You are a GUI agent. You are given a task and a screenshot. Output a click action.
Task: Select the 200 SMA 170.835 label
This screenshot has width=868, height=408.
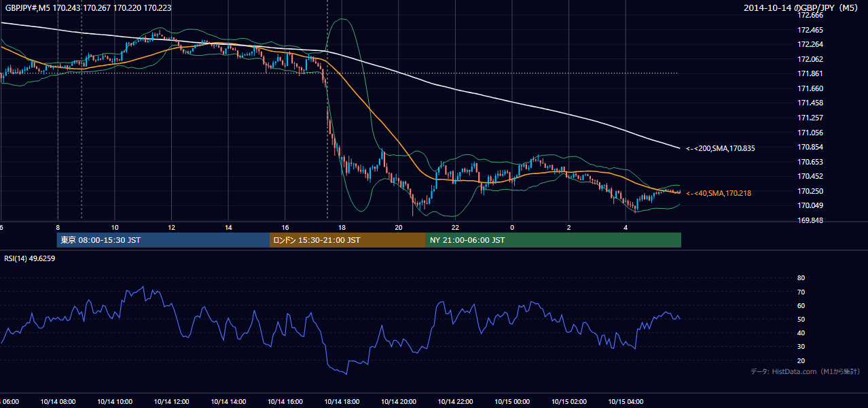pos(720,148)
